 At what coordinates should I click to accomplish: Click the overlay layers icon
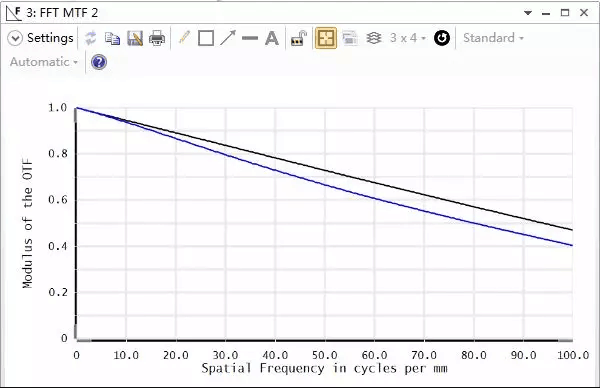[x=373, y=38]
